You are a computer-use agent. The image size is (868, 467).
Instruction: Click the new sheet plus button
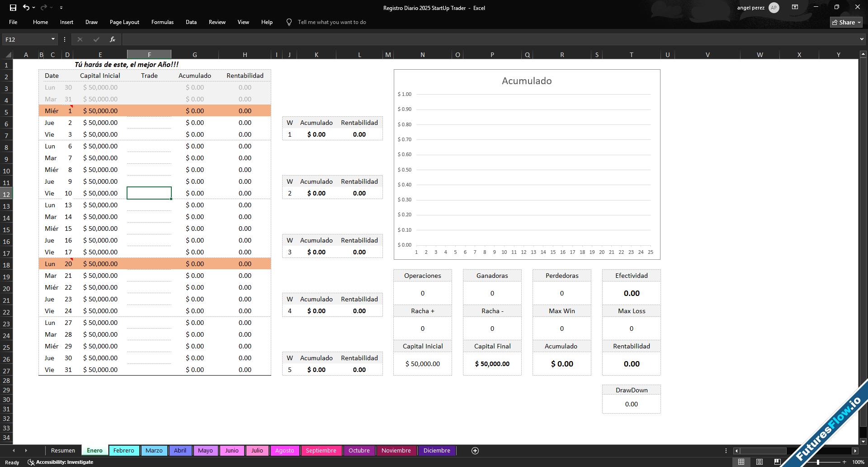(475, 450)
